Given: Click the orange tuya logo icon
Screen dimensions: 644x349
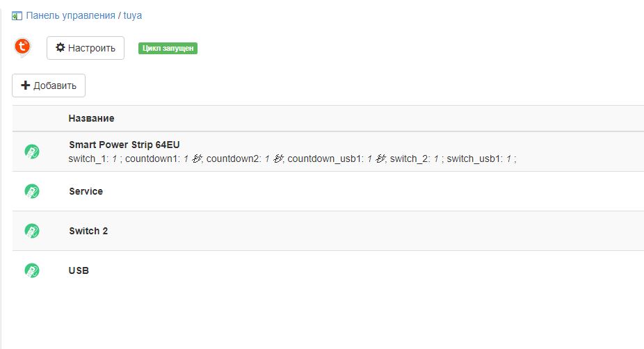Looking at the screenshot, I should pos(23,47).
